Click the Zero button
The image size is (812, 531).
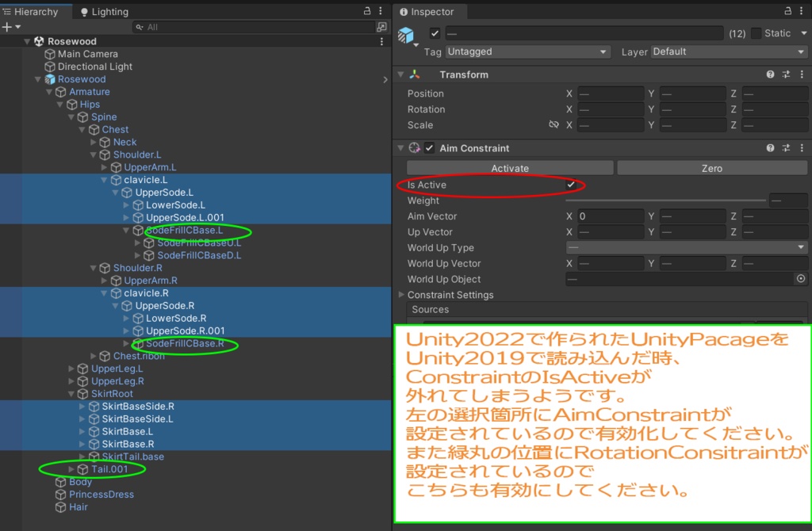point(712,168)
